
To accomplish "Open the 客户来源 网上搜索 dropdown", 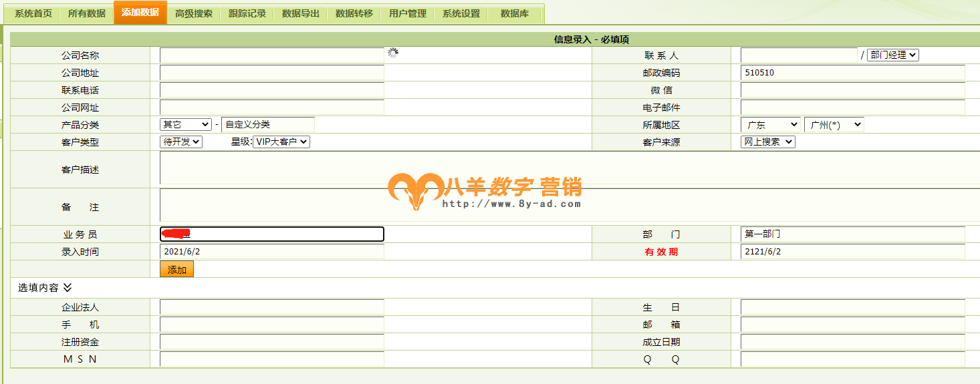I will click(x=768, y=142).
